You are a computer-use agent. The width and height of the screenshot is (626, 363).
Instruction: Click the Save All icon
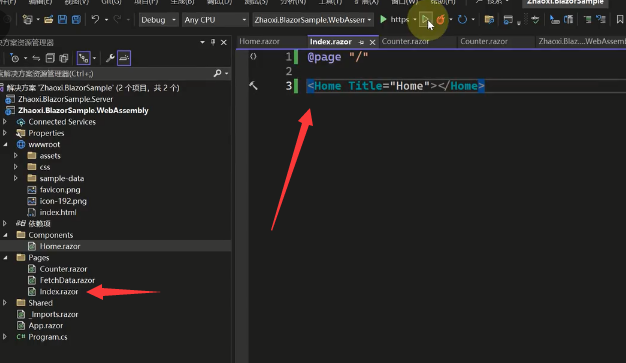pos(76,19)
